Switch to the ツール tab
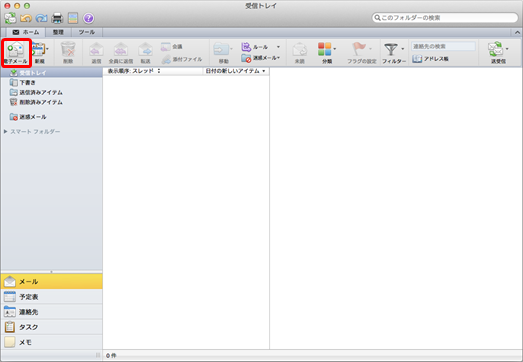 (87, 32)
